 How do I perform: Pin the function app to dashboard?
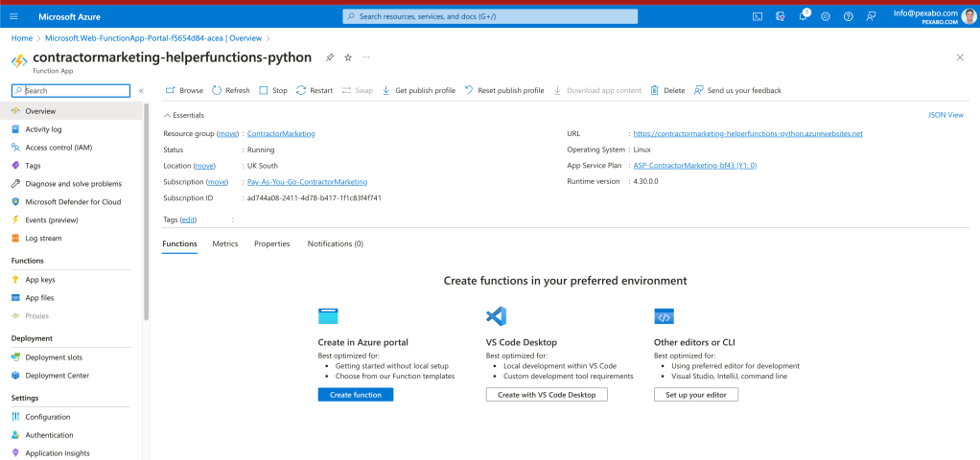[x=330, y=57]
